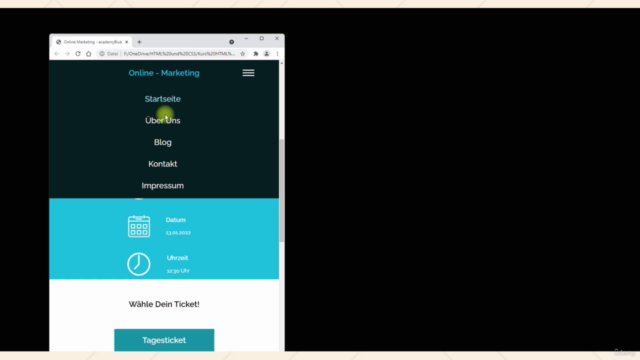This screenshot has height=360, width=640.
Task: Click the Online - Marketing site title
Action: [x=164, y=73]
